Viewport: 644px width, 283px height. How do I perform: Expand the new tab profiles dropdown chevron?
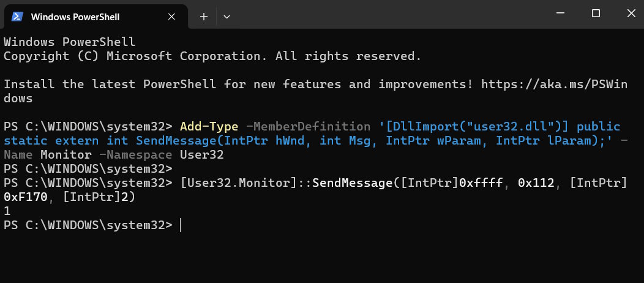[x=227, y=17]
